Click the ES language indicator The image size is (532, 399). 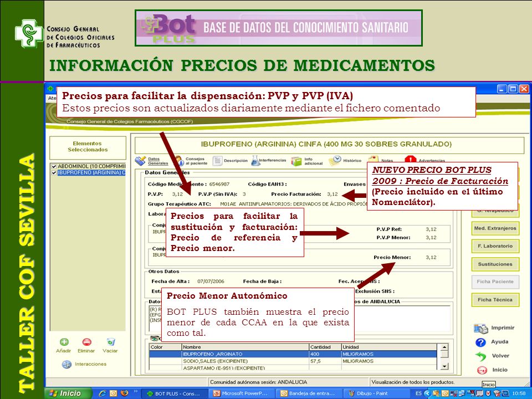[x=418, y=393]
